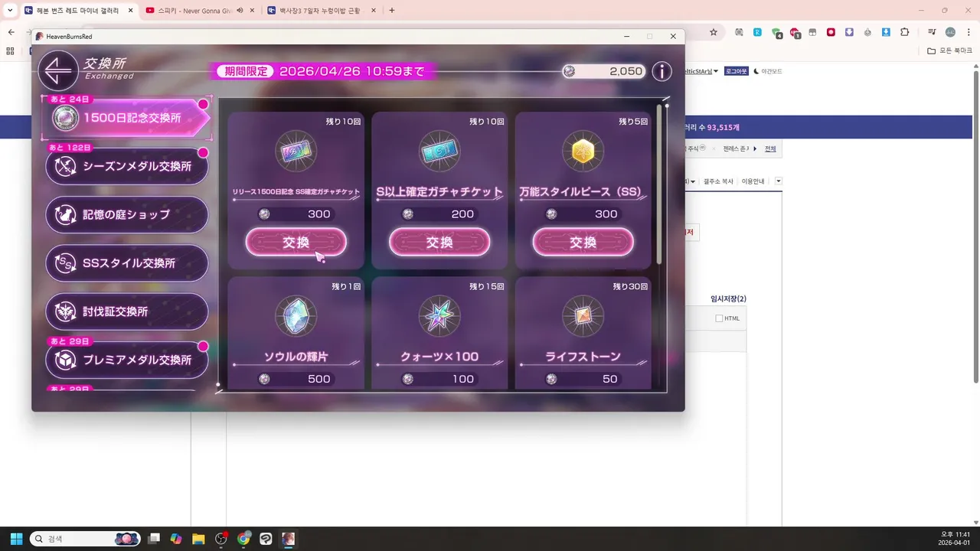The width and height of the screenshot is (980, 551).
Task: Open the 討伐証交換所 tab
Action: coord(126,311)
